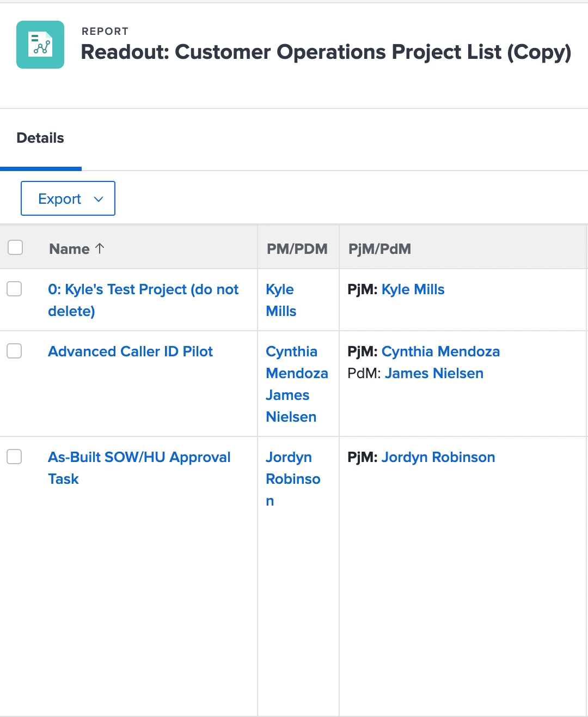Image resolution: width=588 pixels, height=717 pixels.
Task: Sort by the Name column header
Action: [69, 249]
